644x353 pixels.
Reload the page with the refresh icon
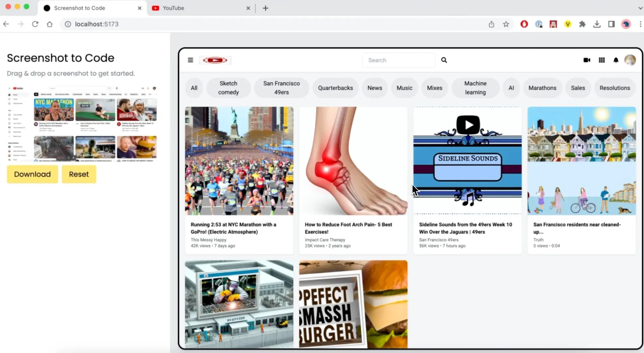[x=35, y=24]
